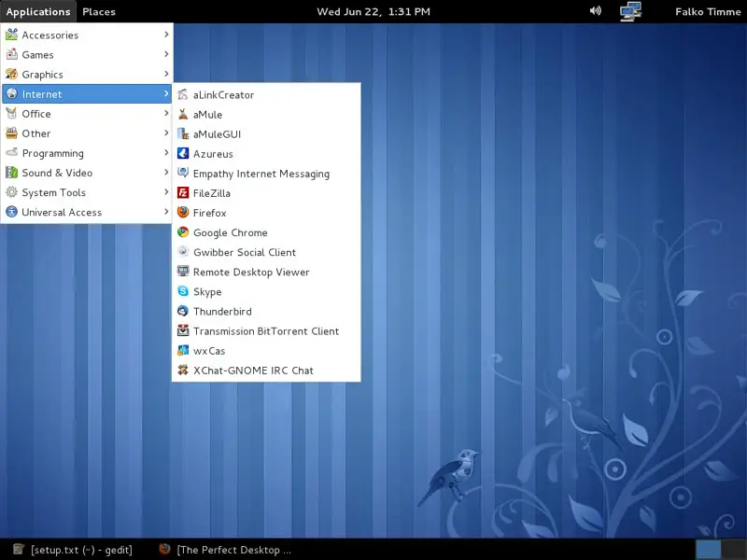
Task: Launch Transmission BitTorrent Client by its label
Action: [x=266, y=331]
